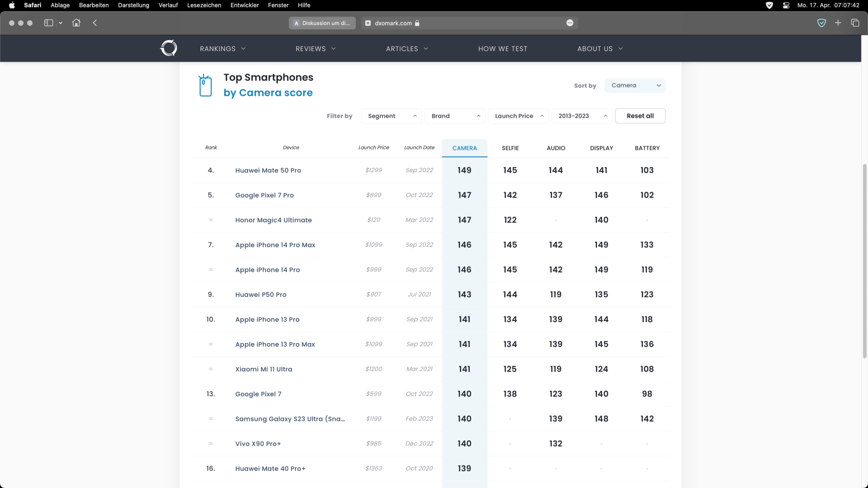Image resolution: width=868 pixels, height=488 pixels.
Task: Click the DXOMARK logo icon
Action: (x=169, y=48)
